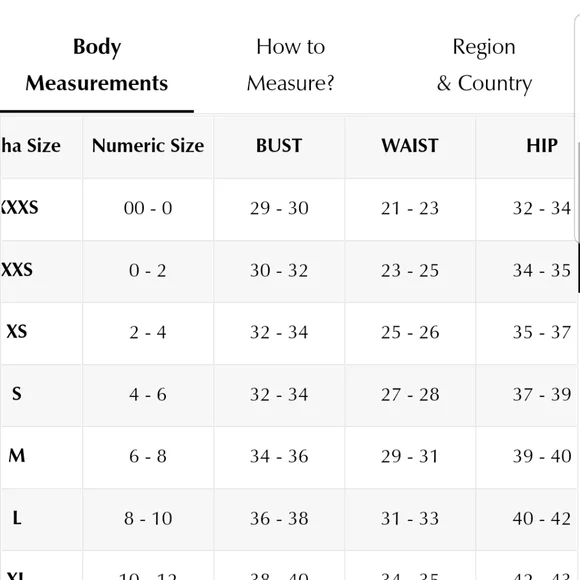580x580 pixels.
Task: Click the Numeric Size column header
Action: pyautogui.click(x=148, y=145)
